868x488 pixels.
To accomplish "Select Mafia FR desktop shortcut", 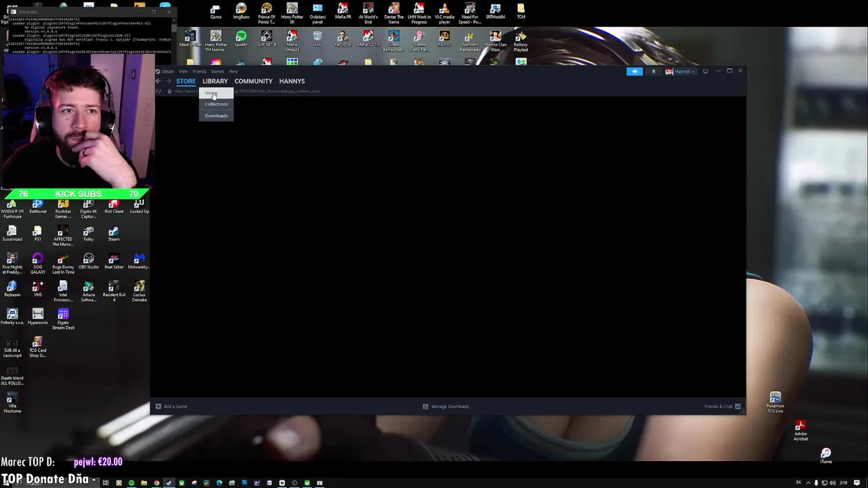I will point(343,12).
